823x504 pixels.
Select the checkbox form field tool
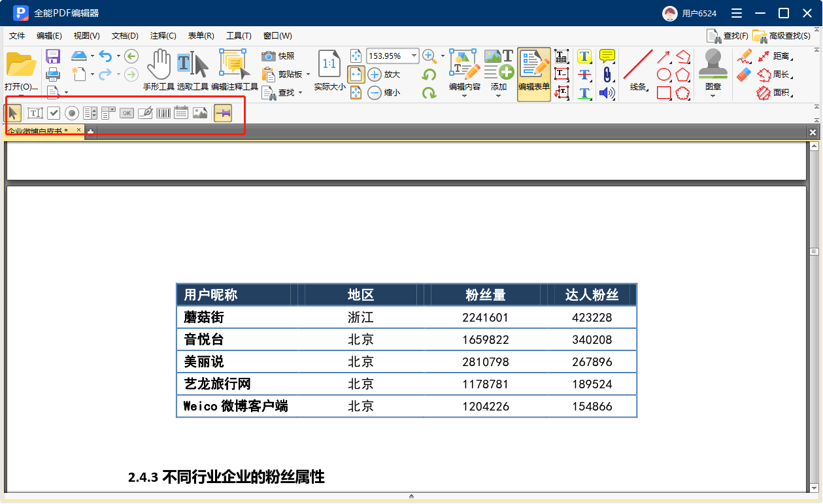(x=54, y=113)
